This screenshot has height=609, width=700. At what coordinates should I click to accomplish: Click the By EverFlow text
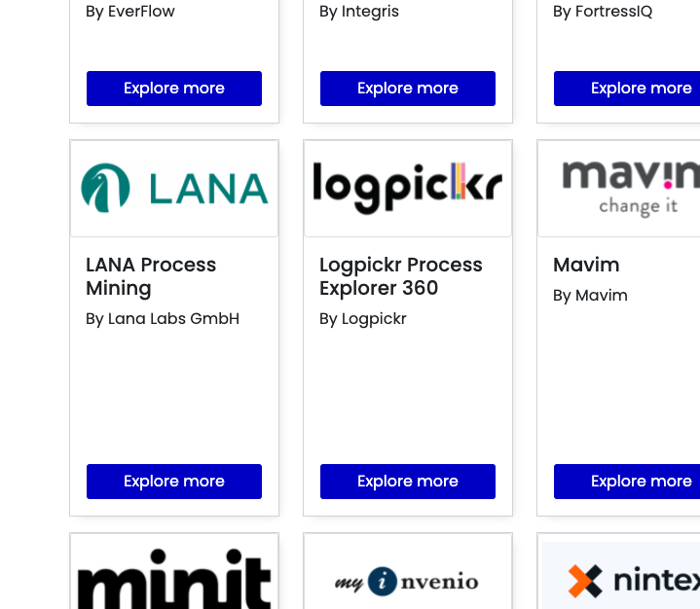pyautogui.click(x=130, y=12)
